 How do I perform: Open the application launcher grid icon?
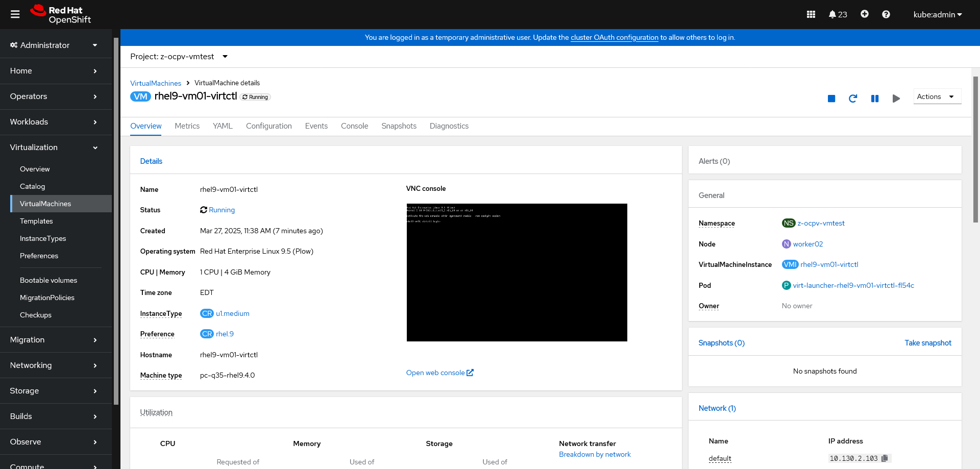(811, 14)
